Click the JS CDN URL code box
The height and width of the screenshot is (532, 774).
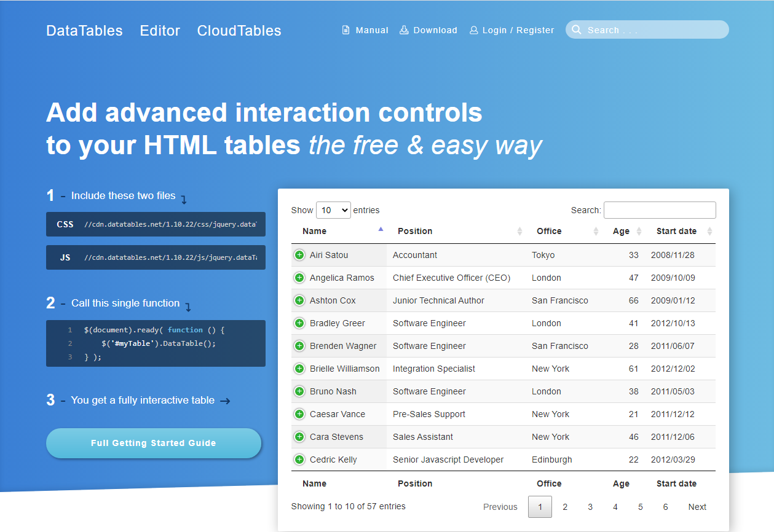click(156, 257)
